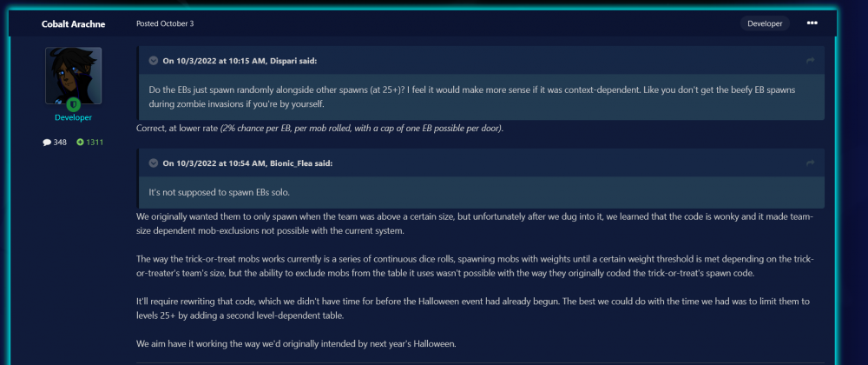Click the go-to-post arrow on Bionic_Flea's quote
The width and height of the screenshot is (868, 365).
click(810, 163)
